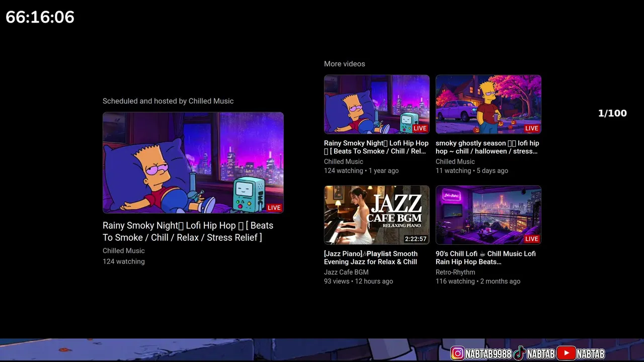Open 90's Chill Lofi Rain title

[486, 258]
